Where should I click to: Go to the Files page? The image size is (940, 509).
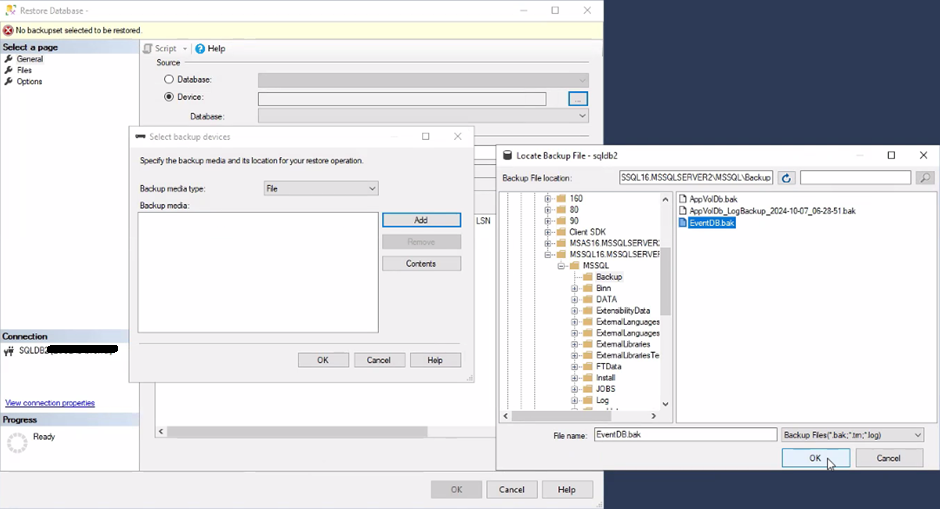(x=24, y=70)
